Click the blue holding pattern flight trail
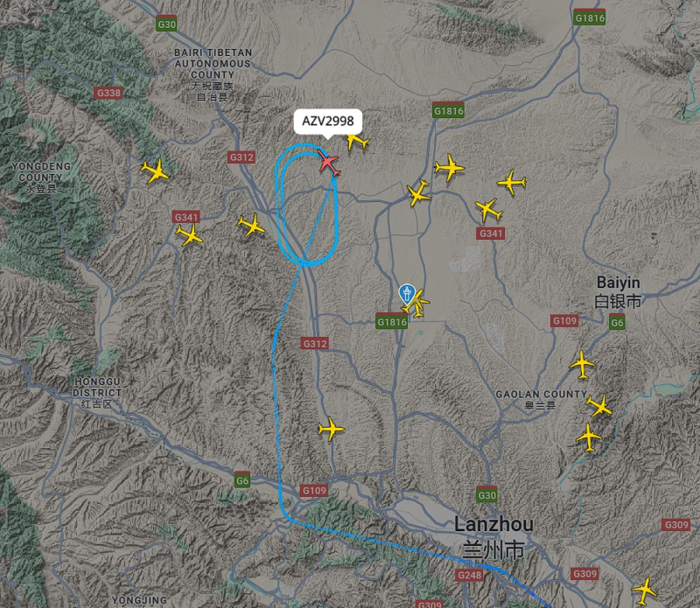Screen dimensions: 700x608 pyautogui.click(x=306, y=205)
